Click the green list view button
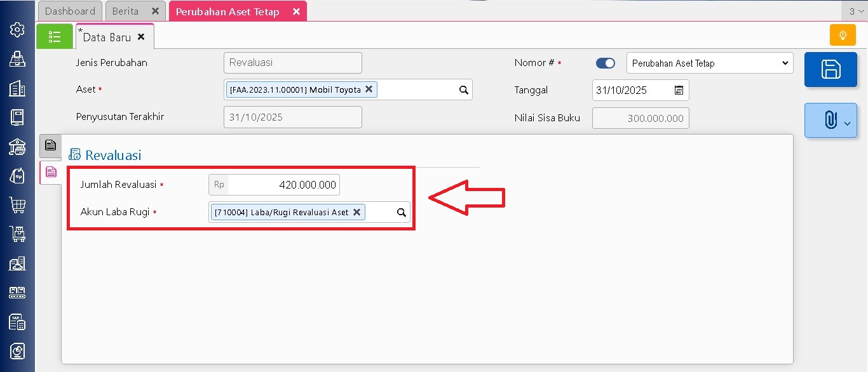Image resolution: width=868 pixels, height=372 pixels. [x=55, y=37]
